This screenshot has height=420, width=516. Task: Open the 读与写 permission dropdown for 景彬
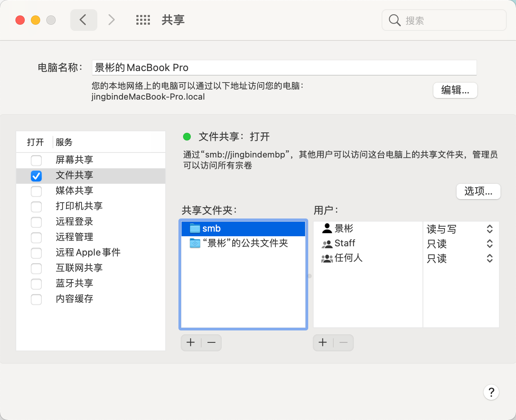tap(489, 229)
